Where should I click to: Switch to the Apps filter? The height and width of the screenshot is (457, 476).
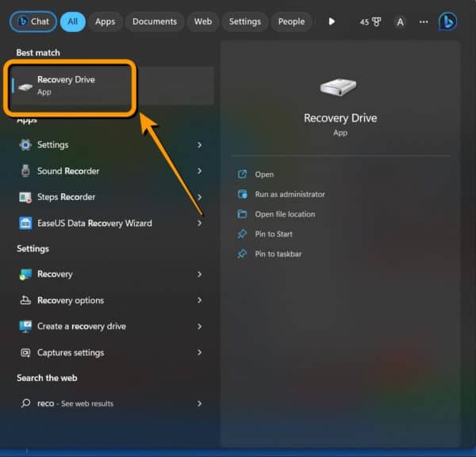[105, 21]
